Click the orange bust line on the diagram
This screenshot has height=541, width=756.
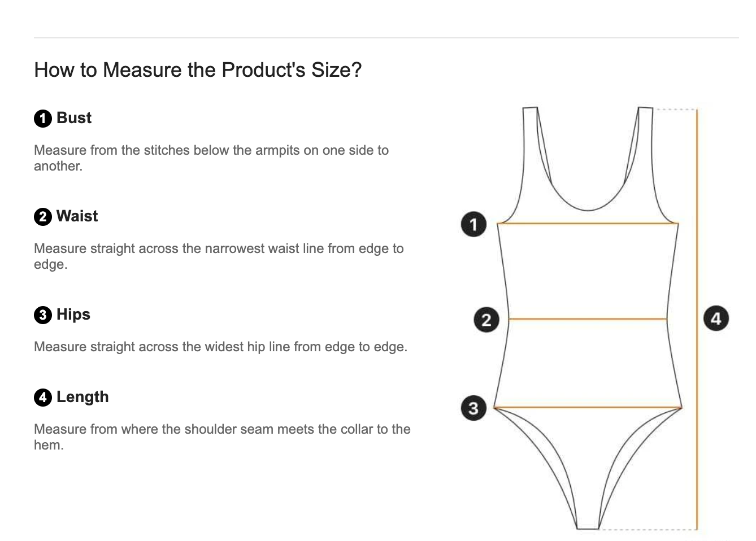[588, 224]
